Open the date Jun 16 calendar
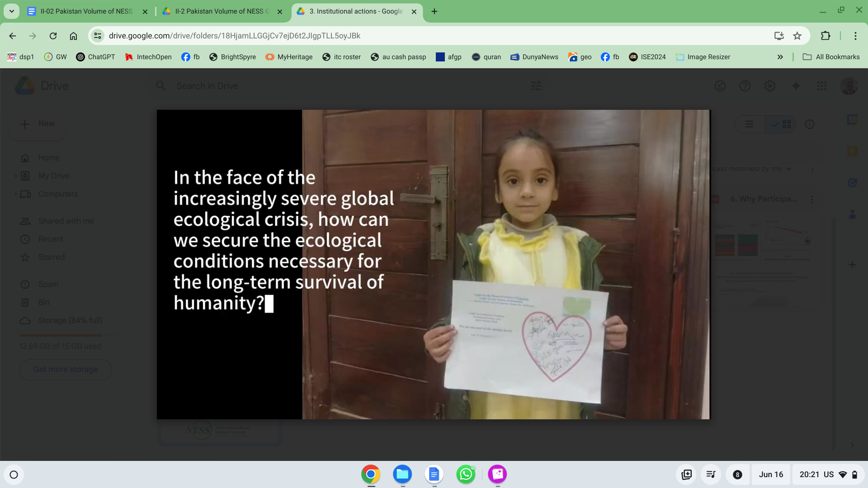Screen dimensions: 868x488 (771, 474)
